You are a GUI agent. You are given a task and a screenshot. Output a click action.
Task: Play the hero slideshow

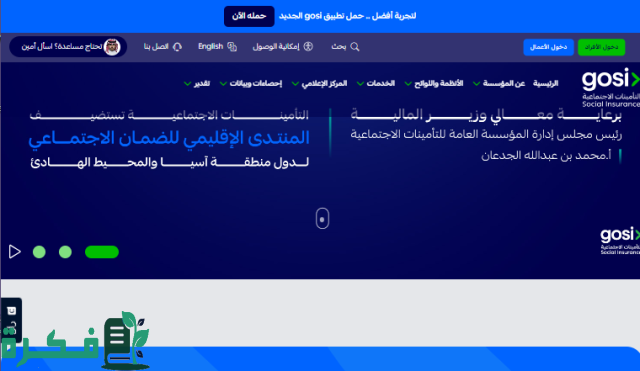15,251
